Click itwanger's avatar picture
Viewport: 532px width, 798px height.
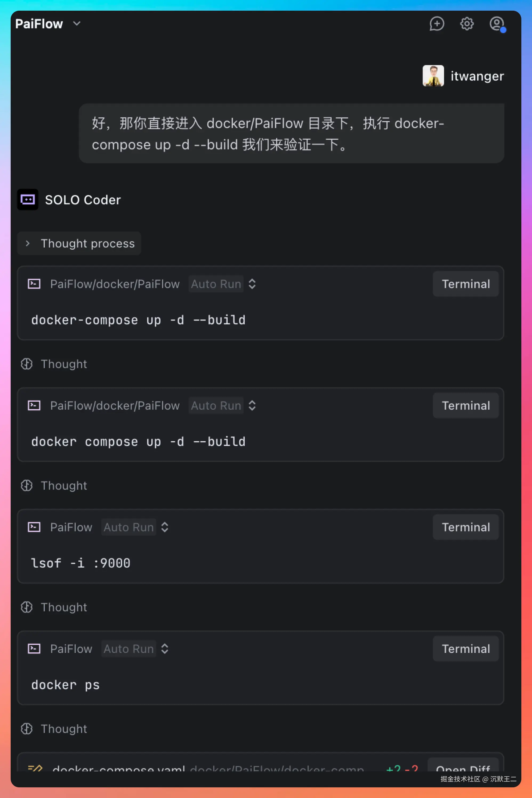pos(433,76)
